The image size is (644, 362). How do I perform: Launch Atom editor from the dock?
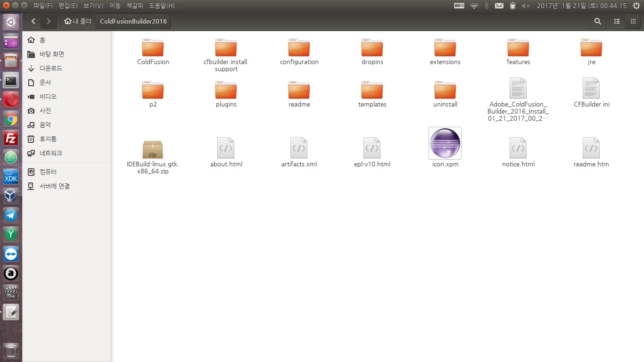coord(11,157)
